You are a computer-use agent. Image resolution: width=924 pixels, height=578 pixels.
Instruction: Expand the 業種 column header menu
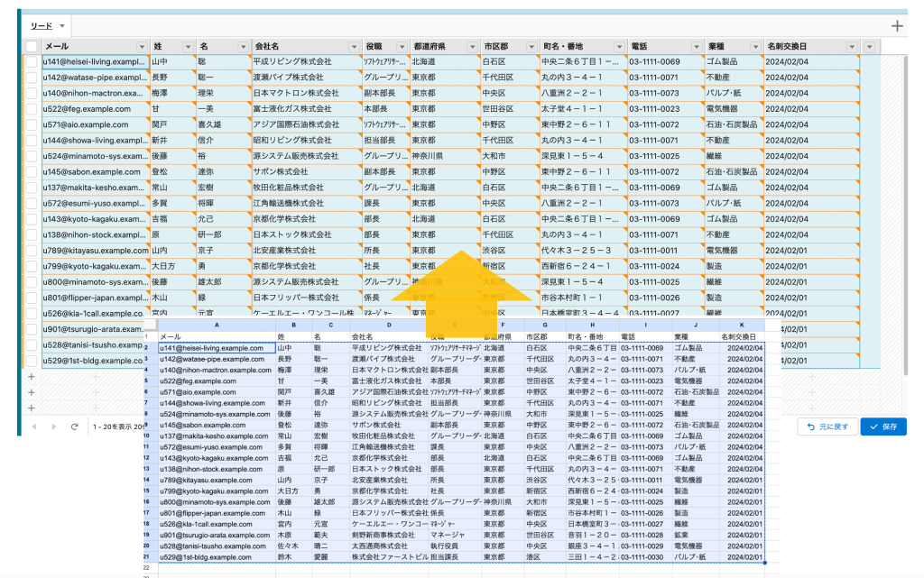coord(755,47)
